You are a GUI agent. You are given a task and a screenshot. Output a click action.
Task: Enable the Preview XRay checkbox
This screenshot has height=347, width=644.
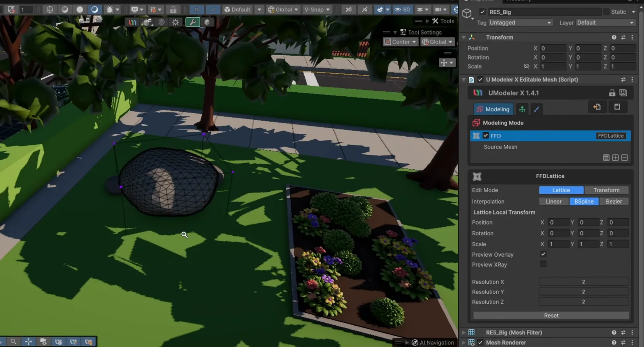point(543,264)
